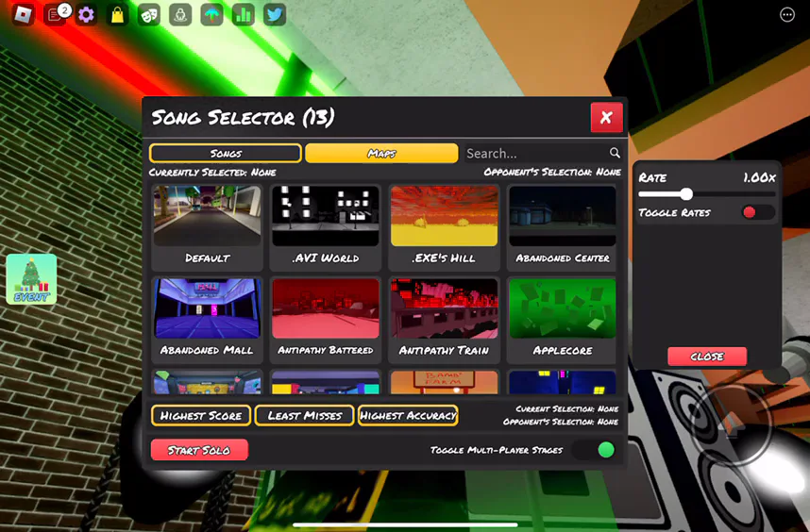Open the Christmas tree Event icon
Viewport: 810px width, 532px height.
pyautogui.click(x=31, y=278)
